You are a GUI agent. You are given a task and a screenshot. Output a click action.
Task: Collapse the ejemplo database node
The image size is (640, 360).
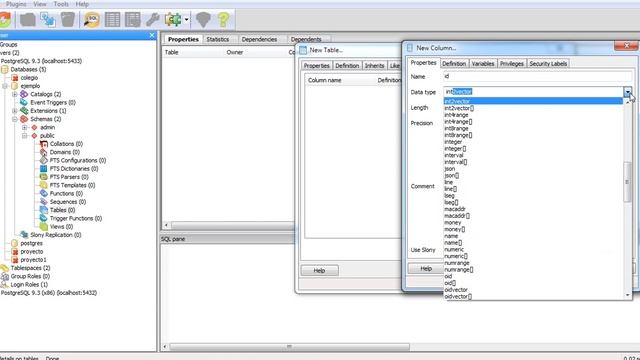[5, 86]
